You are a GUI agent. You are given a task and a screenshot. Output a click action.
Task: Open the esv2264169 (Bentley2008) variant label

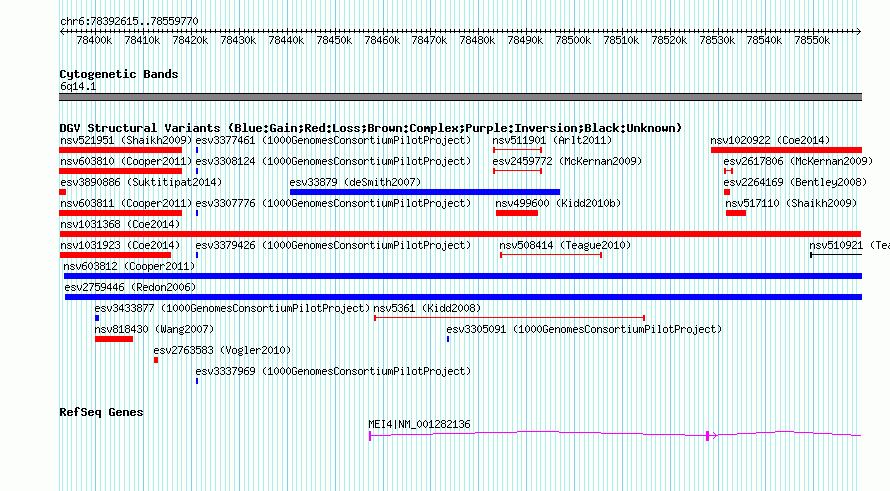tap(795, 182)
